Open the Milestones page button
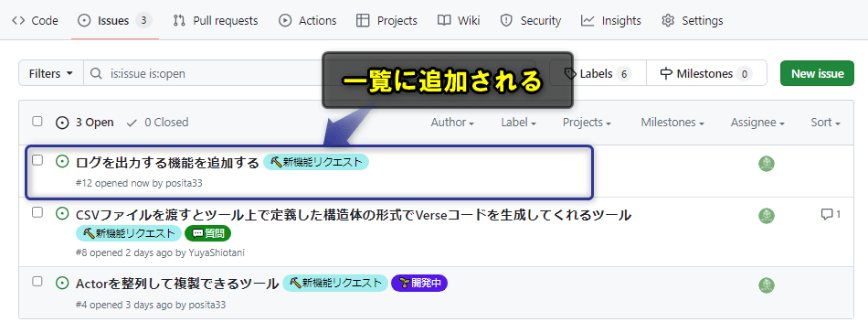This screenshot has height=333, width=868. click(x=706, y=73)
